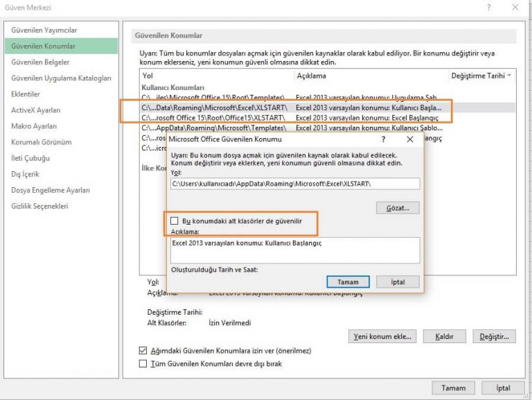Select the ActiveX Ayarları section

coord(35,110)
